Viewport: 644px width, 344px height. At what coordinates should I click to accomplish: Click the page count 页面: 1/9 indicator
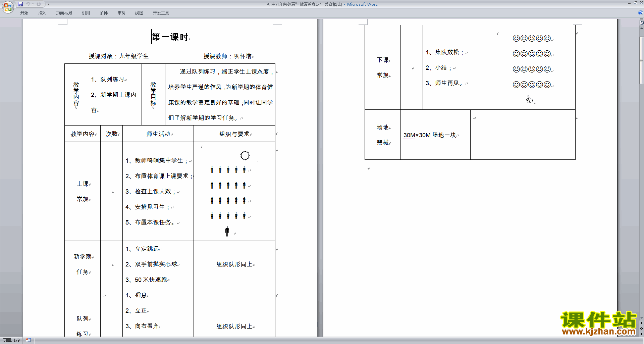(x=11, y=340)
